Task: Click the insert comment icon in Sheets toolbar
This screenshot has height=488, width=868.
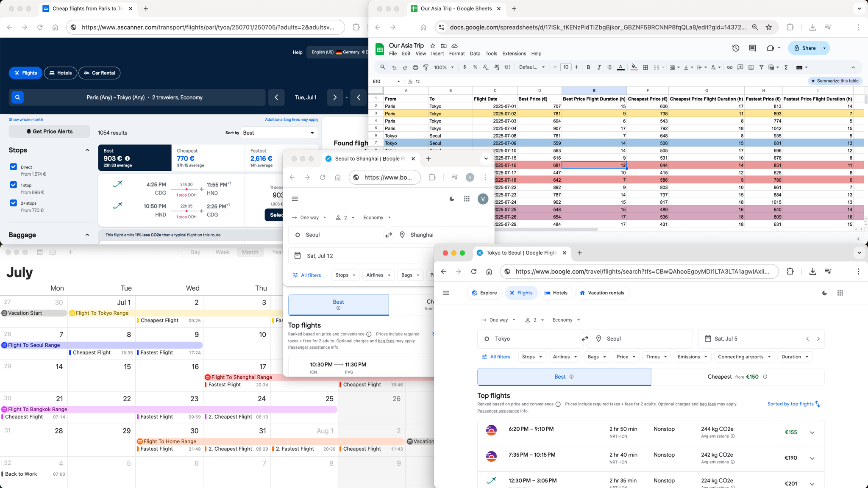Action: tap(740, 67)
